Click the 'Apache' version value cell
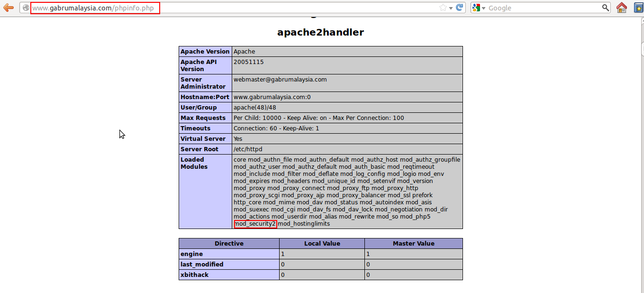 point(347,52)
